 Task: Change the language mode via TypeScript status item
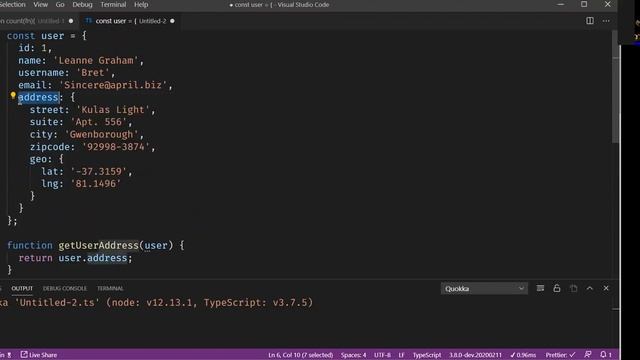pos(427,355)
